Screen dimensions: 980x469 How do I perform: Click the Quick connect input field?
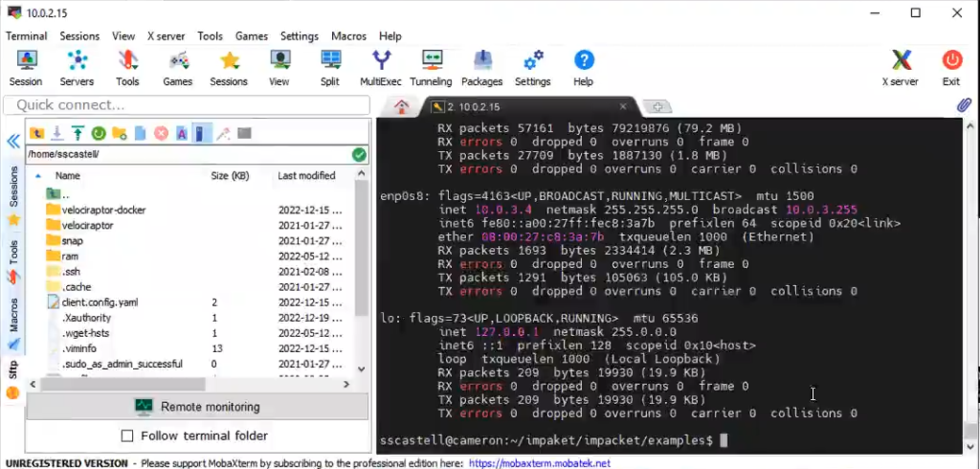pos(187,105)
